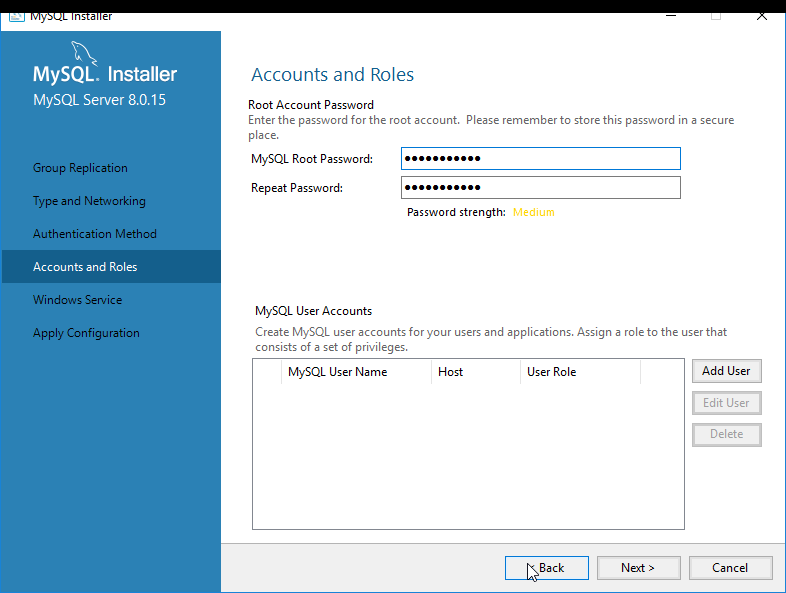
Task: Click the Accounts and Roles page heading
Action: (x=332, y=75)
